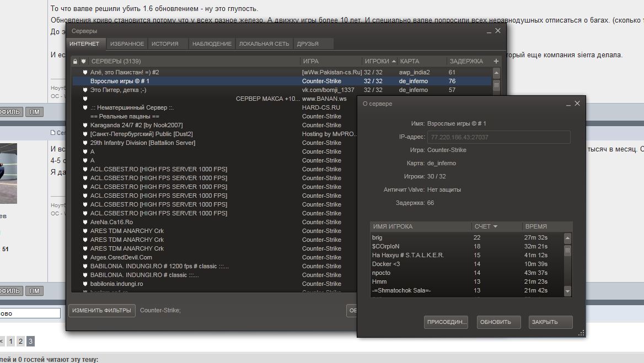The height and width of the screenshot is (363, 644).
Task: Select Karaganda 24/7 #2 server
Action: pyautogui.click(x=136, y=125)
